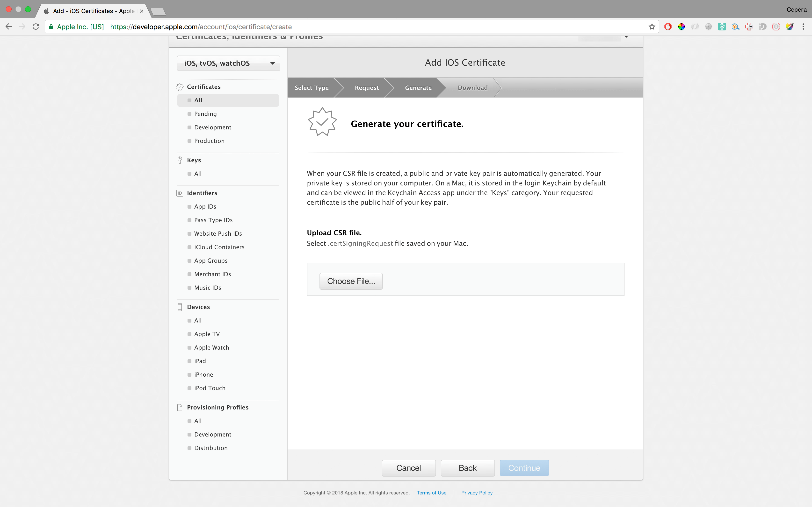The image size is (812, 507).
Task: Select the Request step in wizard
Action: [366, 88]
